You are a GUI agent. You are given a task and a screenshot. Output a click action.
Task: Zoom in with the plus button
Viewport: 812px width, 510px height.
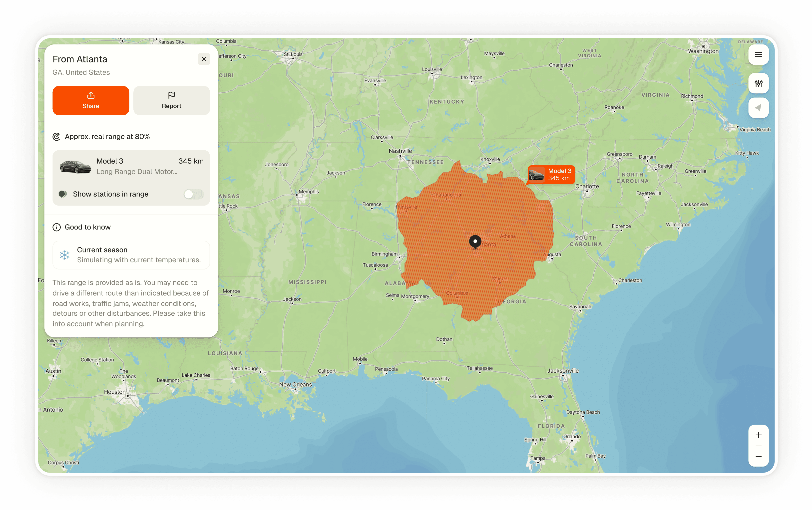[x=758, y=435]
